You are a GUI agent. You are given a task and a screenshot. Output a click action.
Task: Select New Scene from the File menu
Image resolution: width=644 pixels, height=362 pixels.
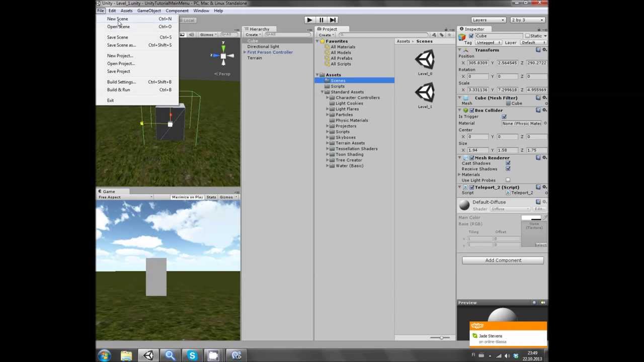pos(117,19)
